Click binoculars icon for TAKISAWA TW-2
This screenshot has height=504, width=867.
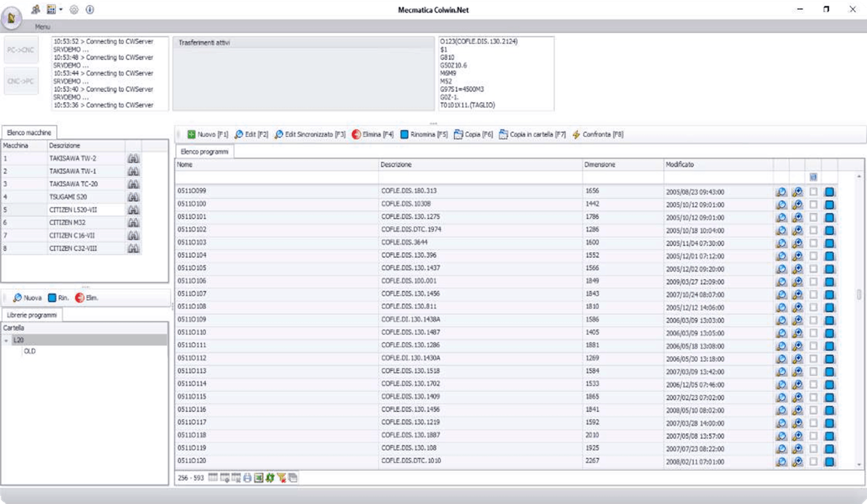coord(133,158)
